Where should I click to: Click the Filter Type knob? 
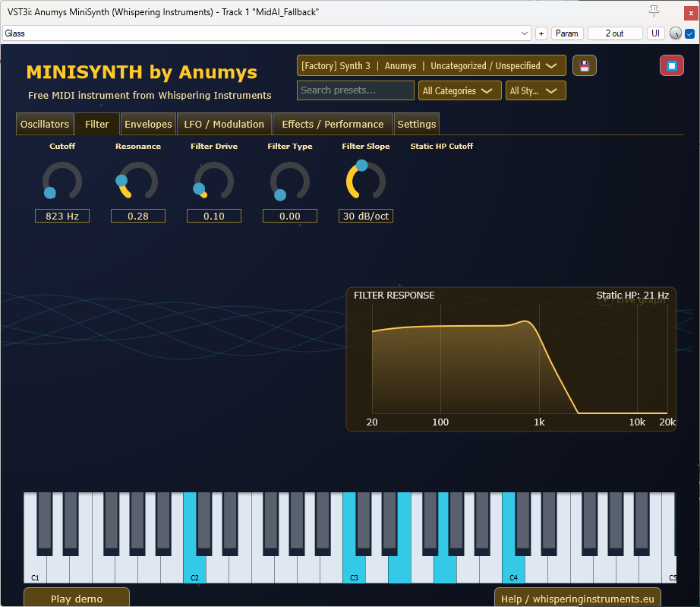click(290, 181)
